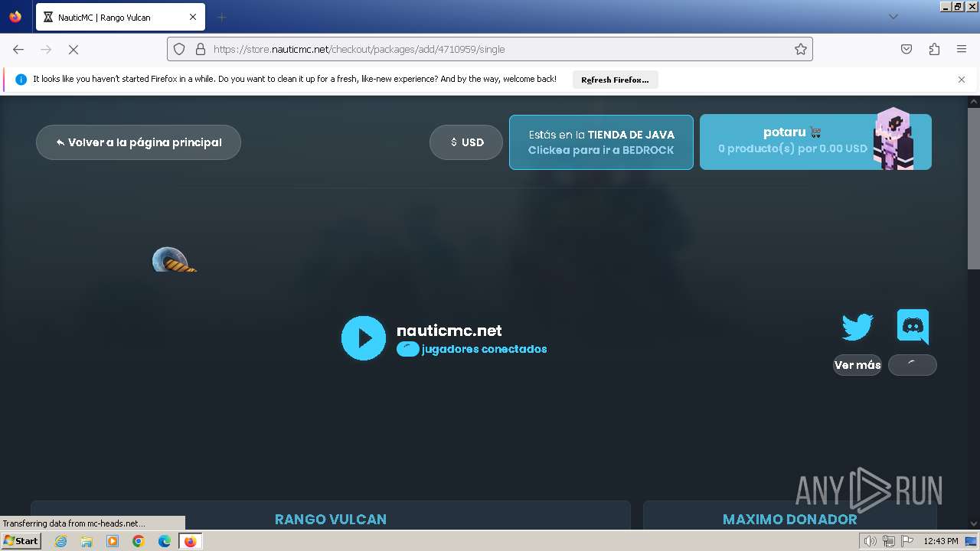This screenshot has width=980, height=551.
Task: Launch Google Chrome from taskbar
Action: (139, 541)
